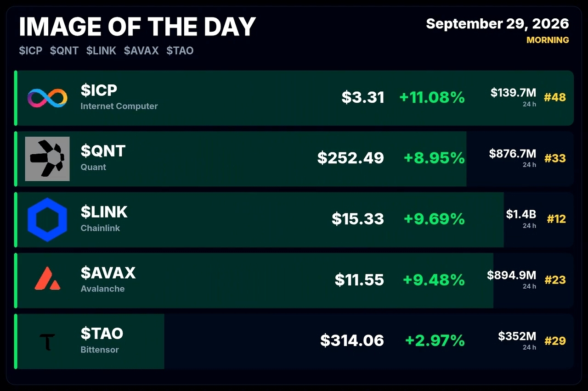Open the $QNT tag in the header

64,50
